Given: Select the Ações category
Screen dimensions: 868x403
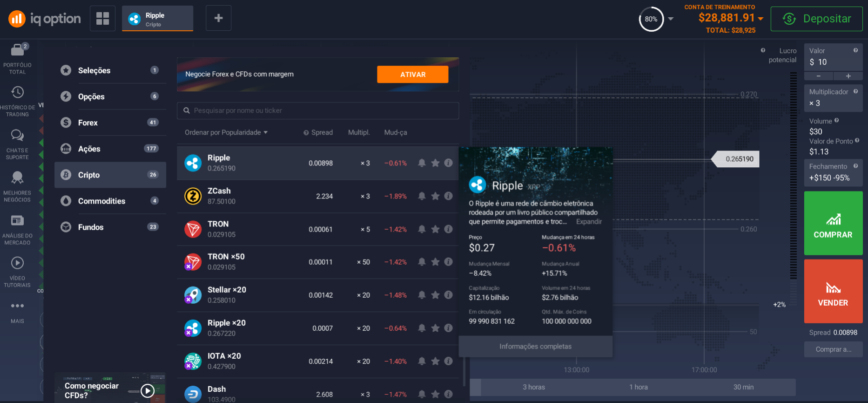Looking at the screenshot, I should coord(110,149).
